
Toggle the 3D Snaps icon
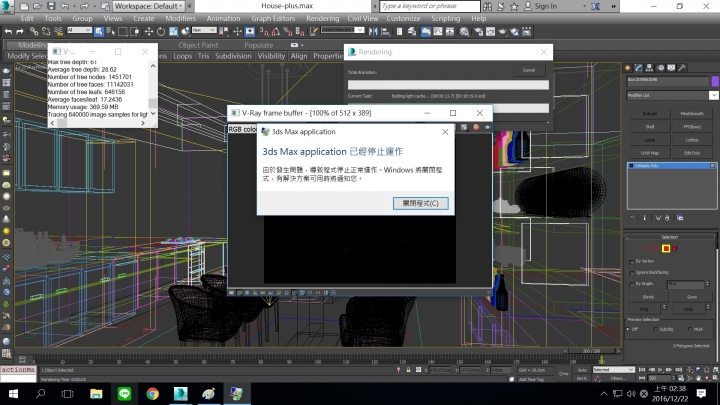264,31
